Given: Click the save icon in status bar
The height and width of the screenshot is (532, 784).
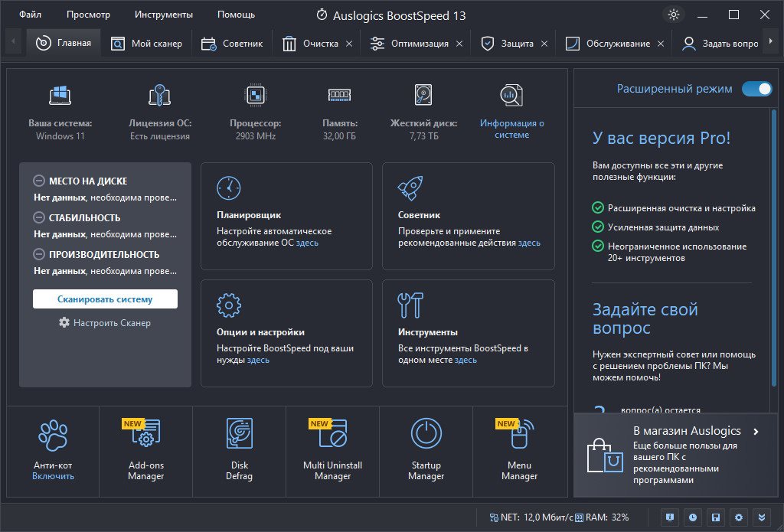Looking at the screenshot, I should coord(716,517).
